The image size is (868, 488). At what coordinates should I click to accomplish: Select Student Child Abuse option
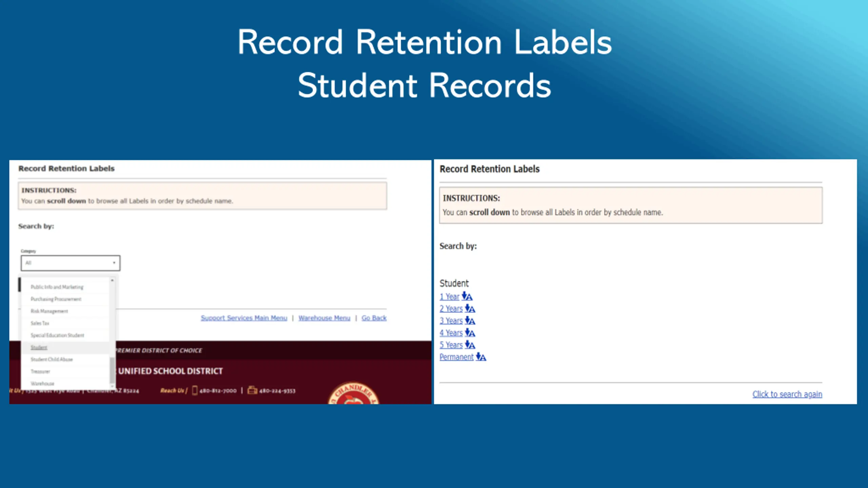(52, 359)
